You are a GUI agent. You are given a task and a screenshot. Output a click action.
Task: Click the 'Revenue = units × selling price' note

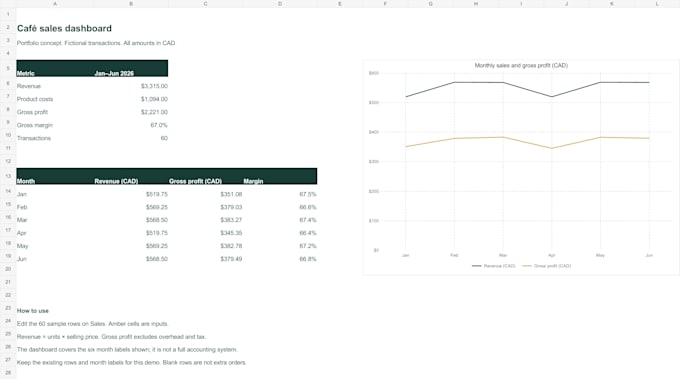pos(111,337)
